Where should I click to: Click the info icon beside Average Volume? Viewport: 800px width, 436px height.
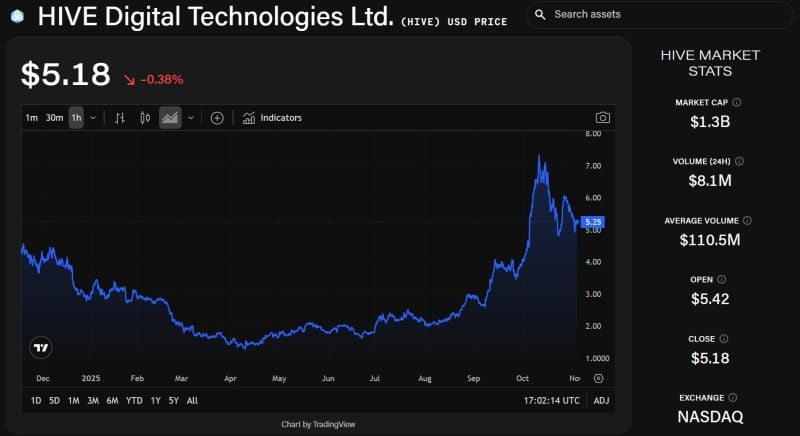(x=747, y=220)
